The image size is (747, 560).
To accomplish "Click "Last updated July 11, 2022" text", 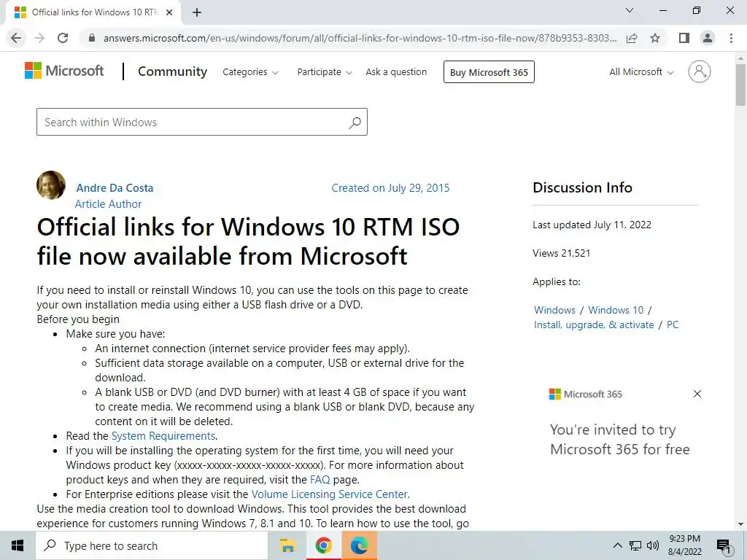I will (592, 225).
